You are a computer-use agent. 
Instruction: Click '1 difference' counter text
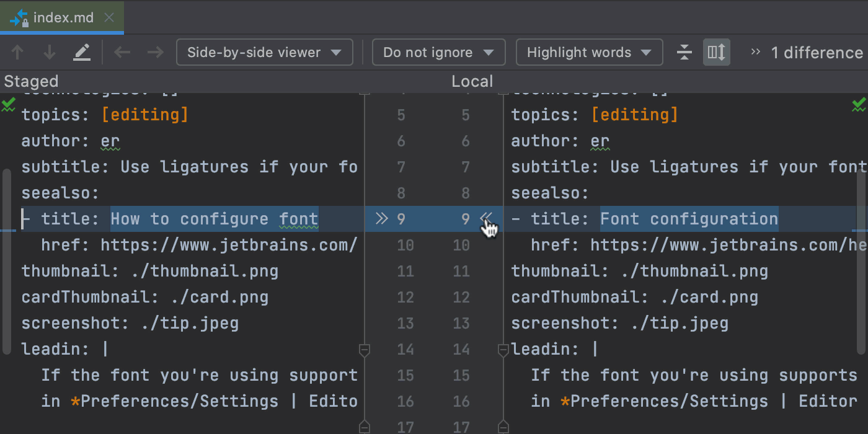(x=817, y=53)
